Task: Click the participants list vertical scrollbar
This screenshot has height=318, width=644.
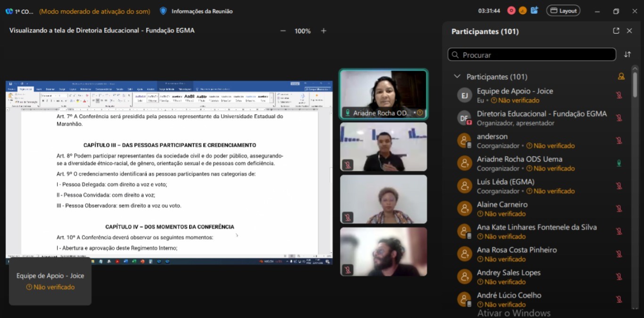Action: click(x=635, y=85)
